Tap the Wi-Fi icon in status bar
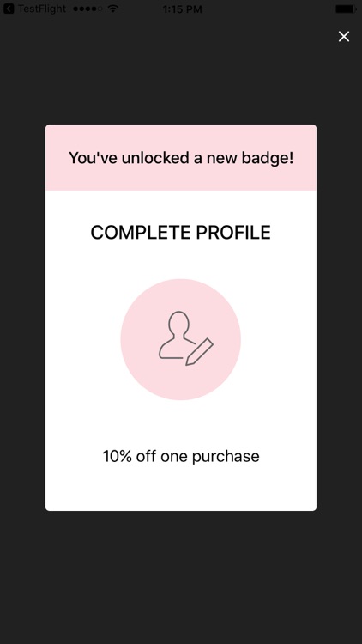The image size is (362, 644). pyautogui.click(x=113, y=9)
